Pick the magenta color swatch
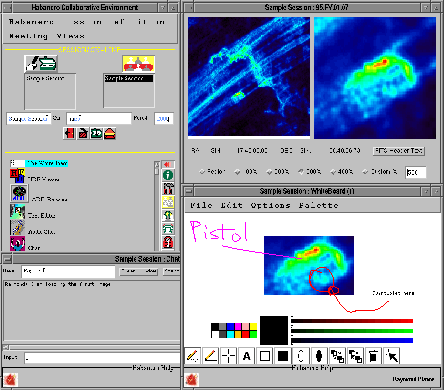This screenshot has width=444, height=390. (238, 326)
